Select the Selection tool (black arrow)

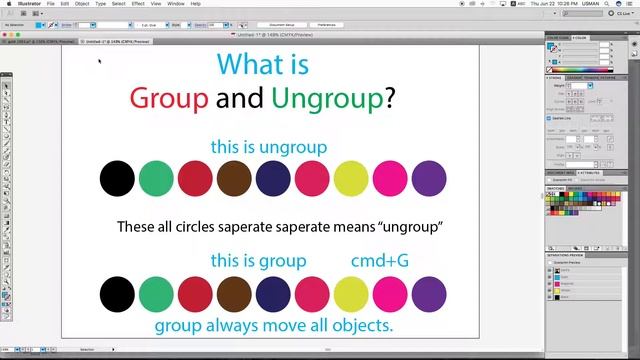coord(6,86)
